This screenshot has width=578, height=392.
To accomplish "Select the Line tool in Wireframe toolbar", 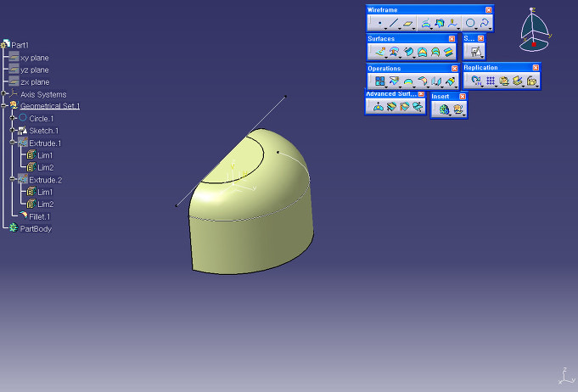I will [x=394, y=24].
